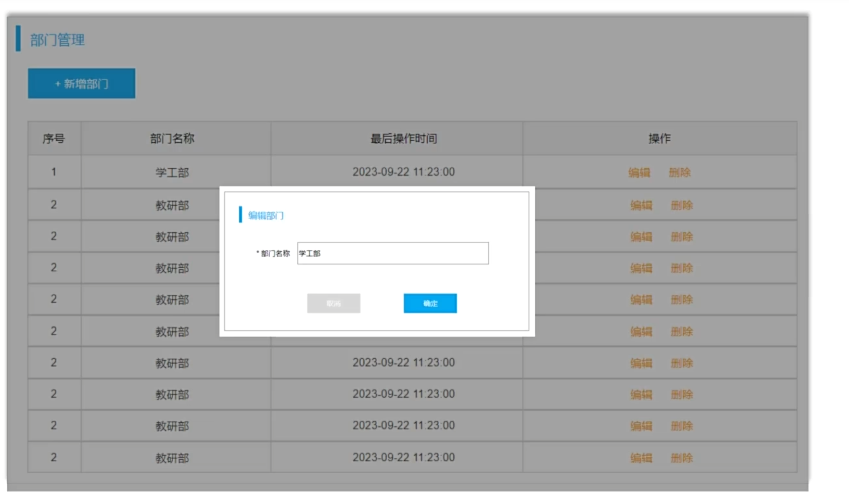Viewport: 849px width, 504px height.
Task: Focus the 部门名称 text input field
Action: pyautogui.click(x=393, y=253)
